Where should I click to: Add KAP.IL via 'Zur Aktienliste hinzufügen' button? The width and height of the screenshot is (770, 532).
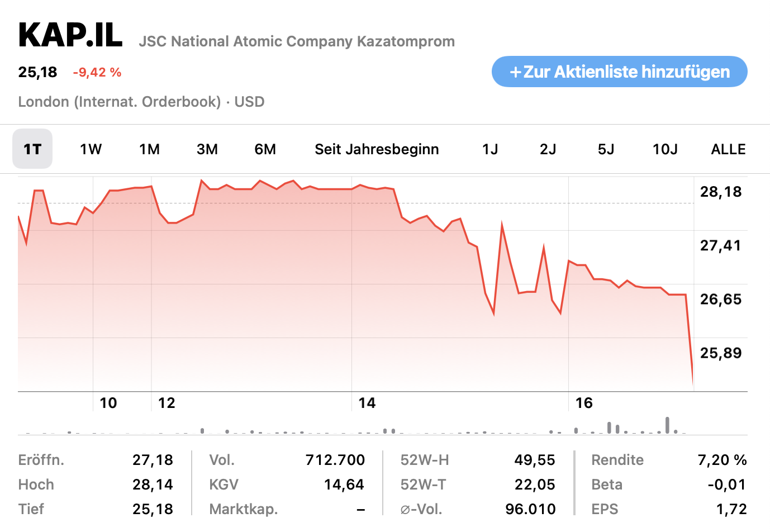(x=619, y=72)
